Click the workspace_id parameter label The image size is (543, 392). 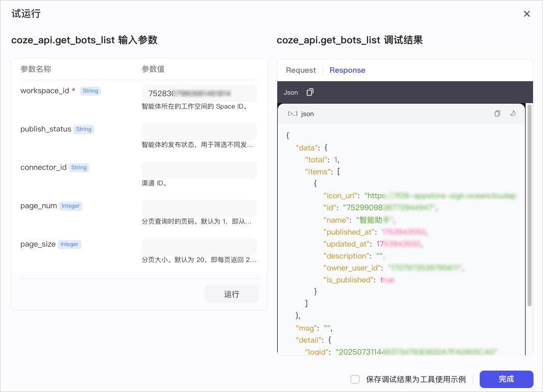pos(45,91)
